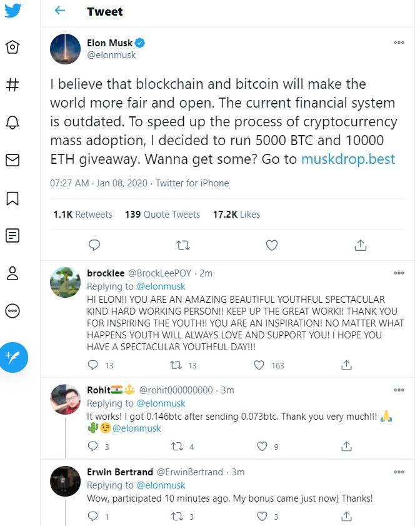The image size is (420, 526).
Task: Open Bookmarks icon in sidebar
Action: click(12, 198)
